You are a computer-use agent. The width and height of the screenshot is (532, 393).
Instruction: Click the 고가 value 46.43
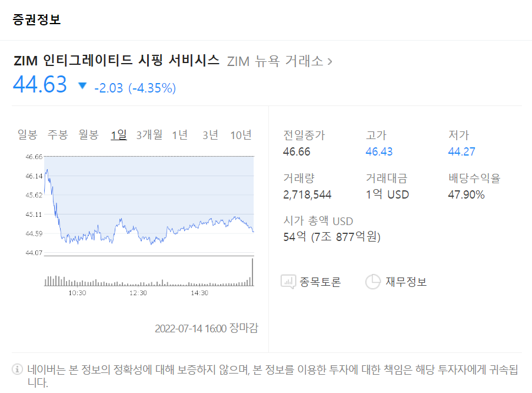pyautogui.click(x=379, y=151)
